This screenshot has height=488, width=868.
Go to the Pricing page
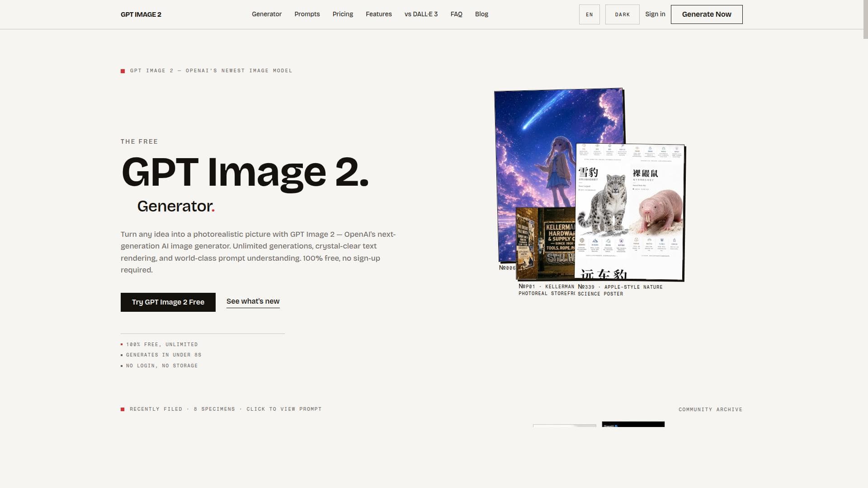(x=343, y=14)
